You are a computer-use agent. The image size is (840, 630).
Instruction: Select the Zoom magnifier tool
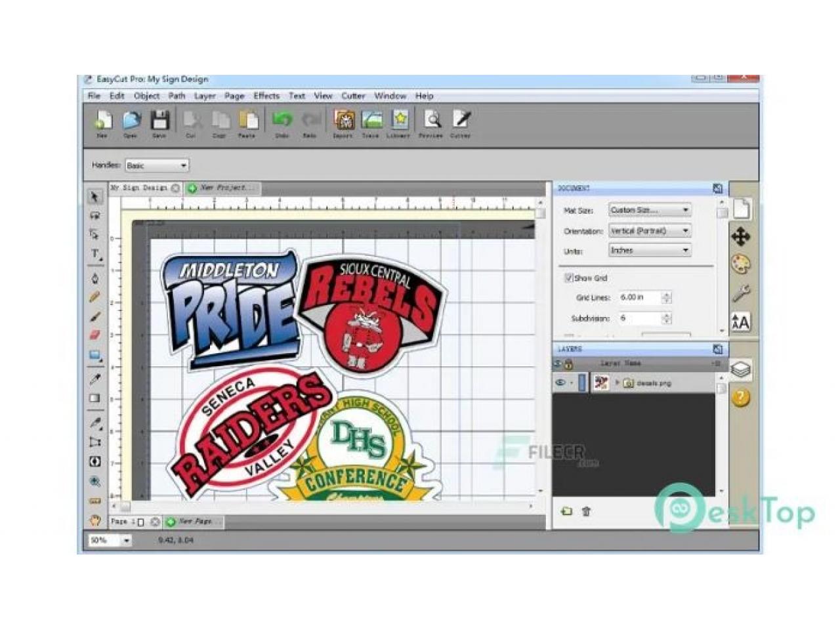coord(95,481)
